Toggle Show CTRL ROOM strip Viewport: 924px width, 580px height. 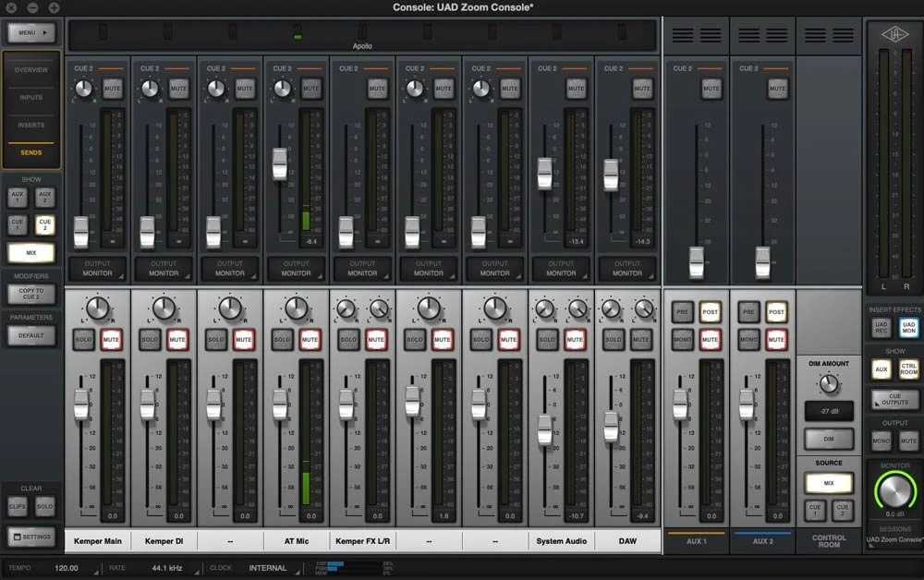point(908,369)
